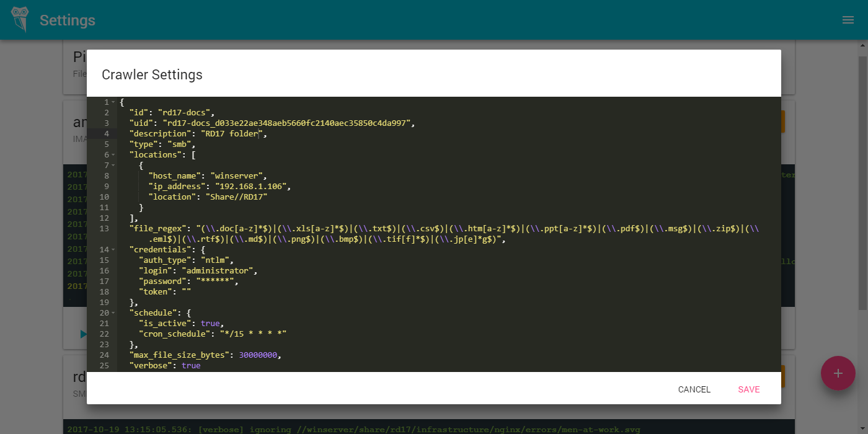Collapse the root object at line 1
The image size is (868, 434).
113,102
